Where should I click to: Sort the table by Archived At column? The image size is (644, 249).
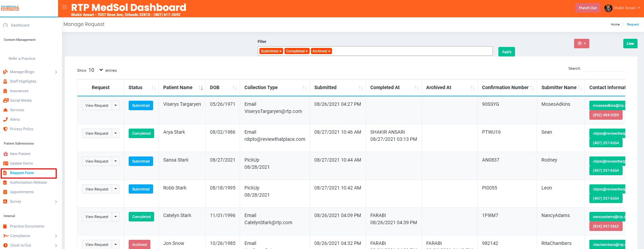click(449, 87)
